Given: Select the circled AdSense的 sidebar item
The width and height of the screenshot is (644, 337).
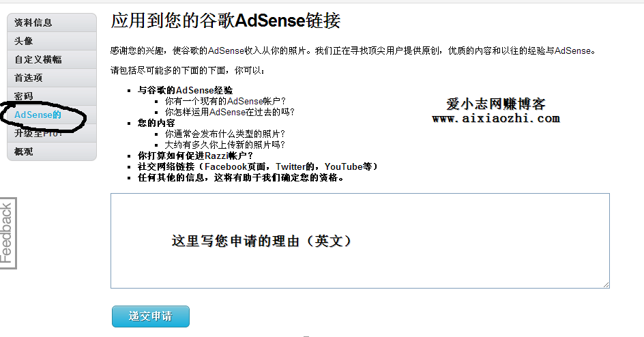Looking at the screenshot, I should point(52,115).
